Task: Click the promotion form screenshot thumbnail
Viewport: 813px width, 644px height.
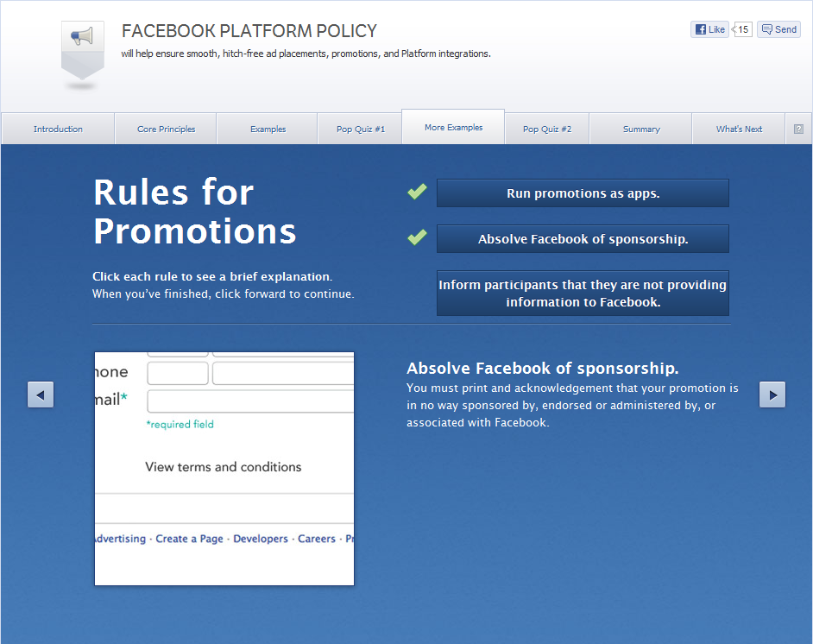Action: click(x=224, y=469)
